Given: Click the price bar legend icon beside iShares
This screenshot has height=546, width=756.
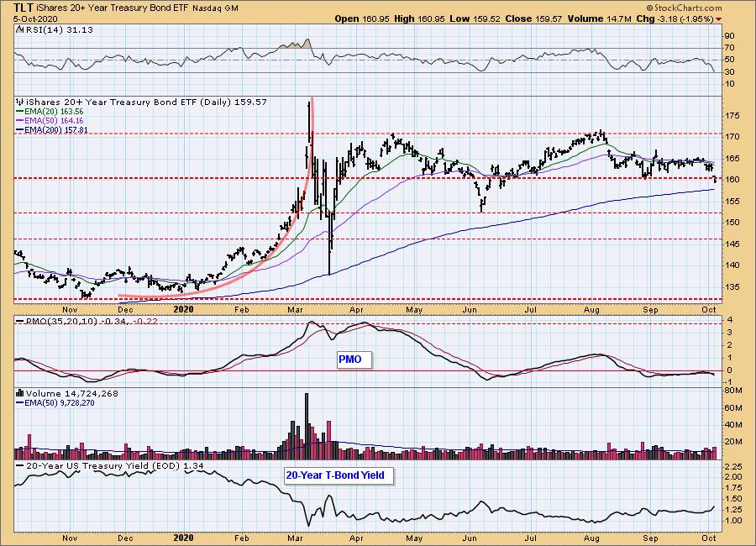Looking at the screenshot, I should 20,102.
